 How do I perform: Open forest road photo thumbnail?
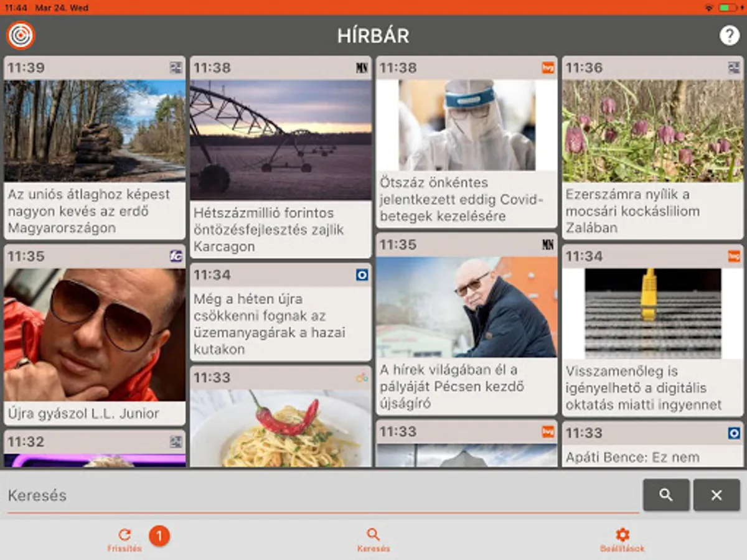[x=95, y=131]
